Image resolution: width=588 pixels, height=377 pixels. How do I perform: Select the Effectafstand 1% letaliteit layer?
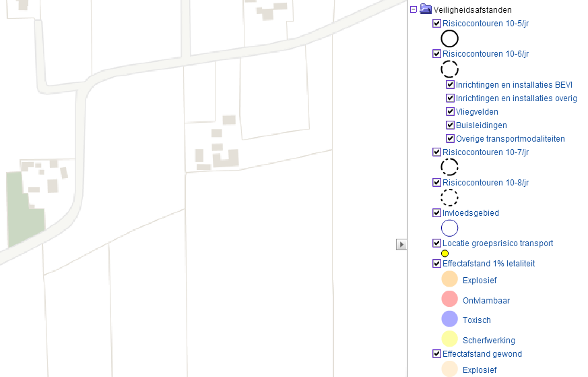(x=488, y=264)
